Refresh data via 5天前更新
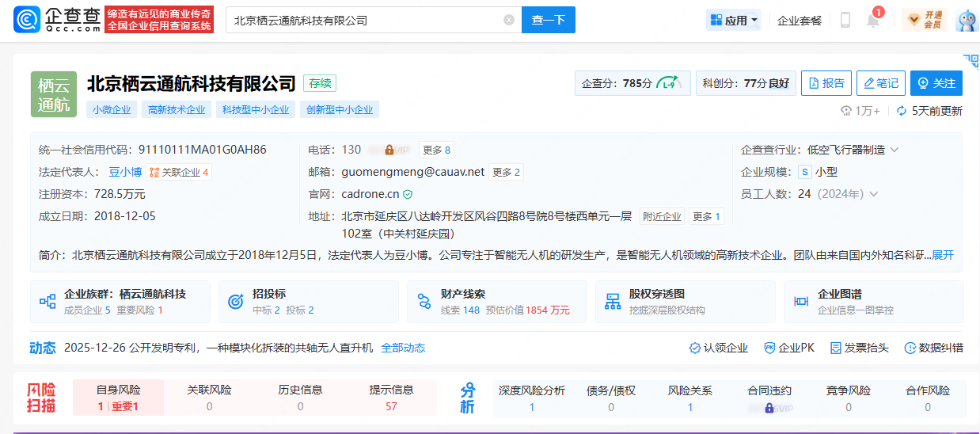Screen dimensions: 980x434 (x=929, y=111)
